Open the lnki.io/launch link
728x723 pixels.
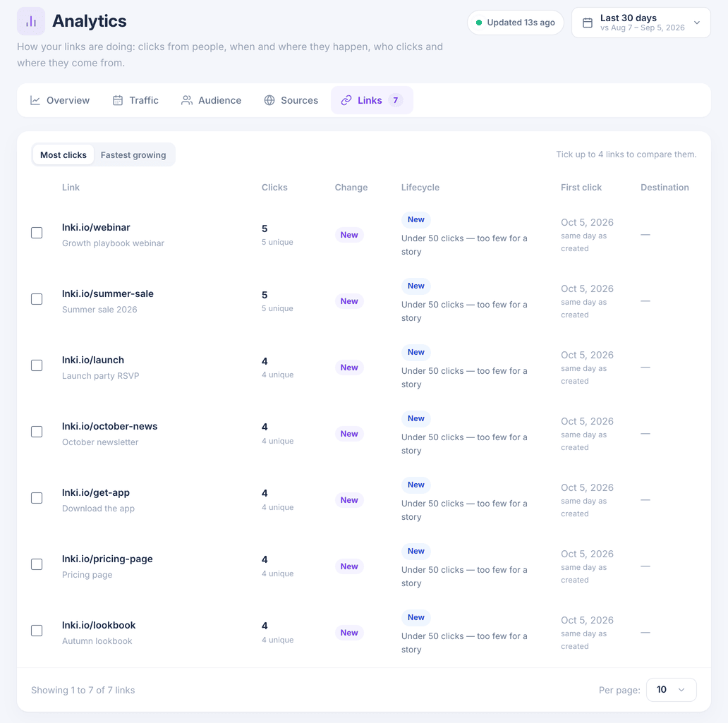tap(93, 360)
